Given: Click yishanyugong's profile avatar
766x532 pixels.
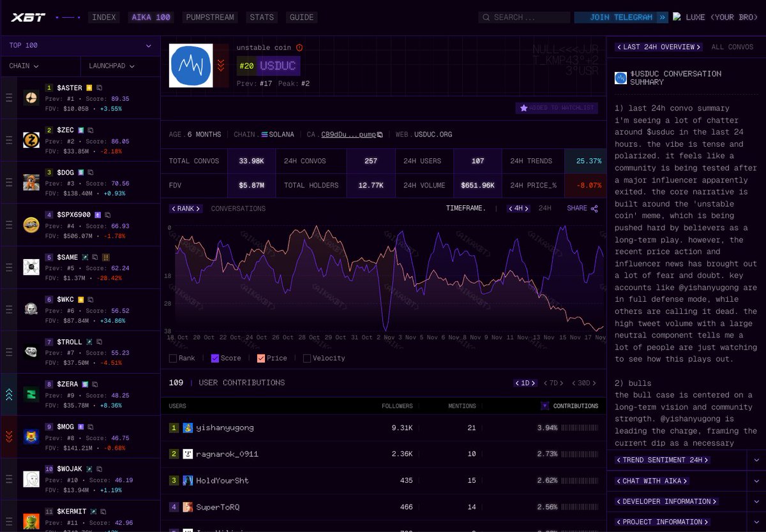Looking at the screenshot, I should click(x=187, y=427).
